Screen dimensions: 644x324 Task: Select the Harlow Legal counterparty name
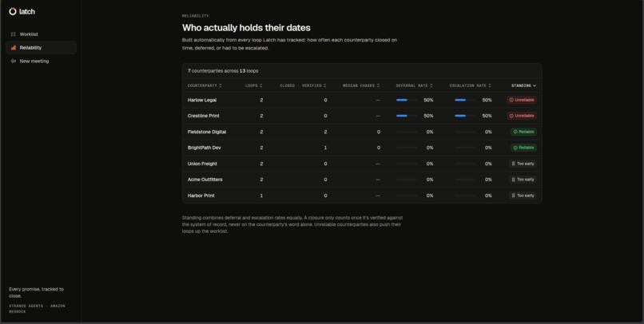[202, 100]
